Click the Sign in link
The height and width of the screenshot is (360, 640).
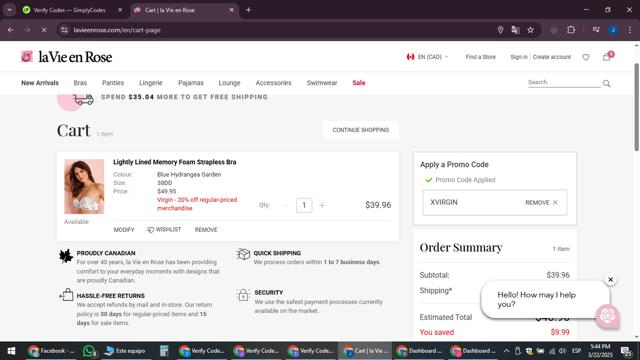click(519, 57)
